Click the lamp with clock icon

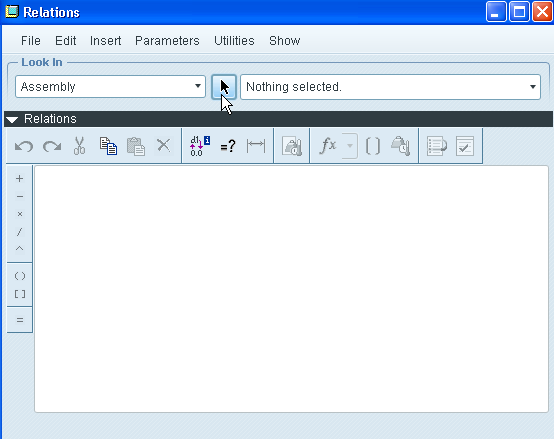(401, 146)
